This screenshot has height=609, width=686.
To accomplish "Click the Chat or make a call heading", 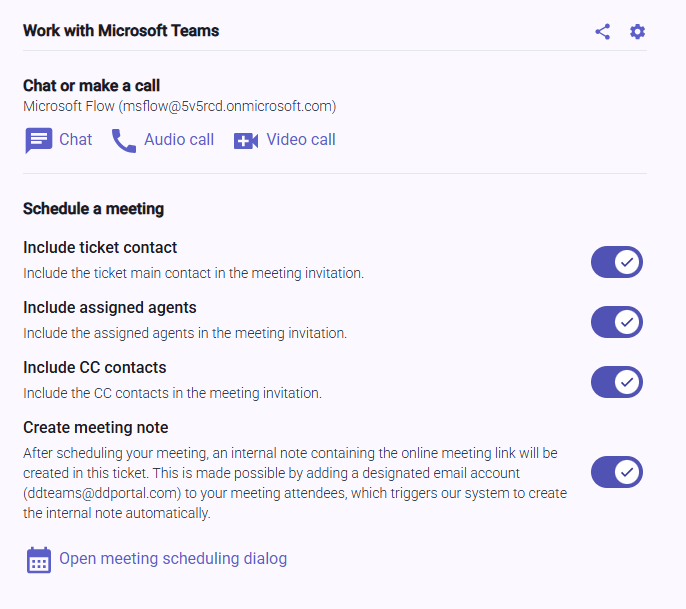I will pyautogui.click(x=91, y=86).
